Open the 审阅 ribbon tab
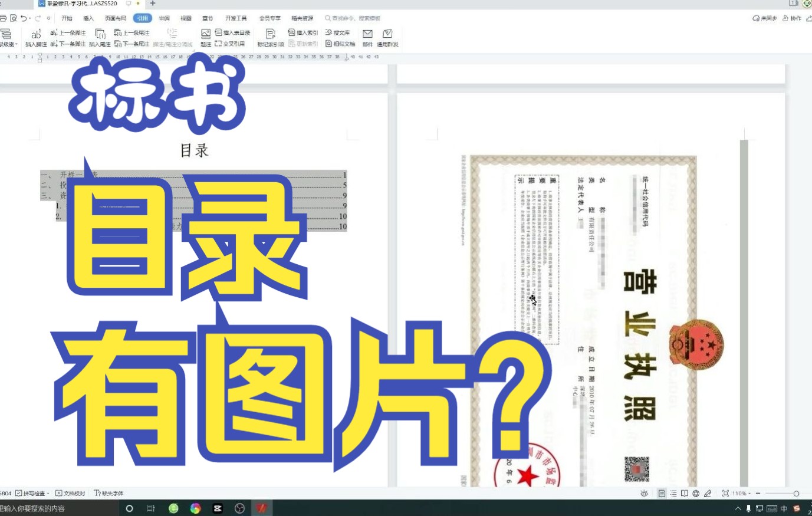 coord(165,18)
